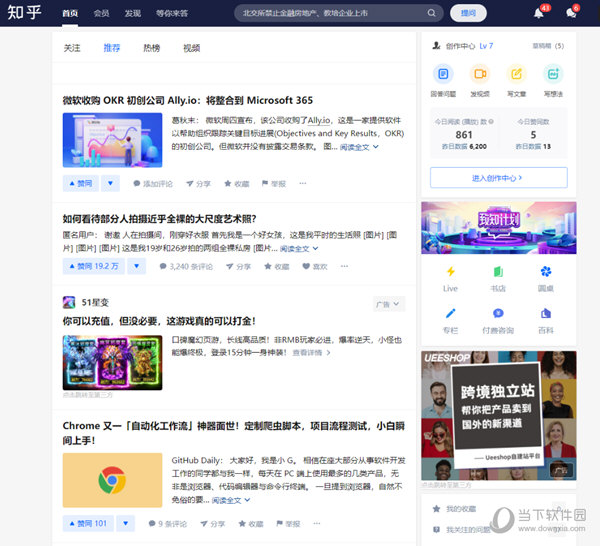
Task: Open more options on art photo answer
Action: tap(344, 266)
